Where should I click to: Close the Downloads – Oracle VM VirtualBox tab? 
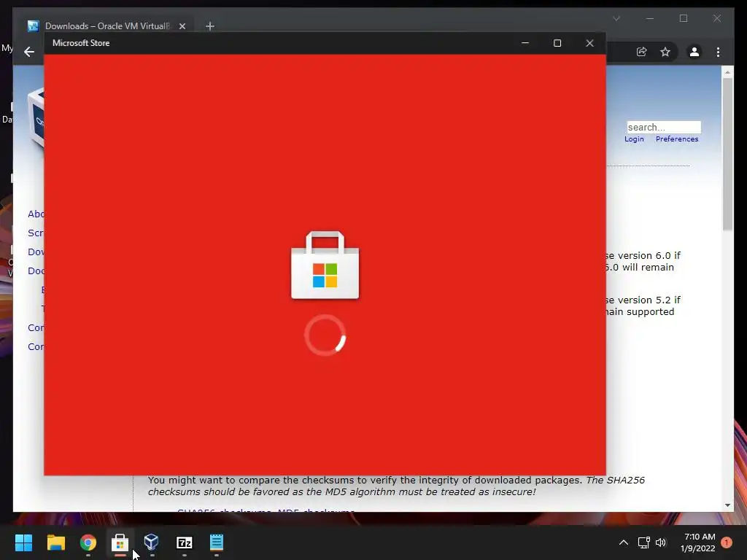click(182, 26)
